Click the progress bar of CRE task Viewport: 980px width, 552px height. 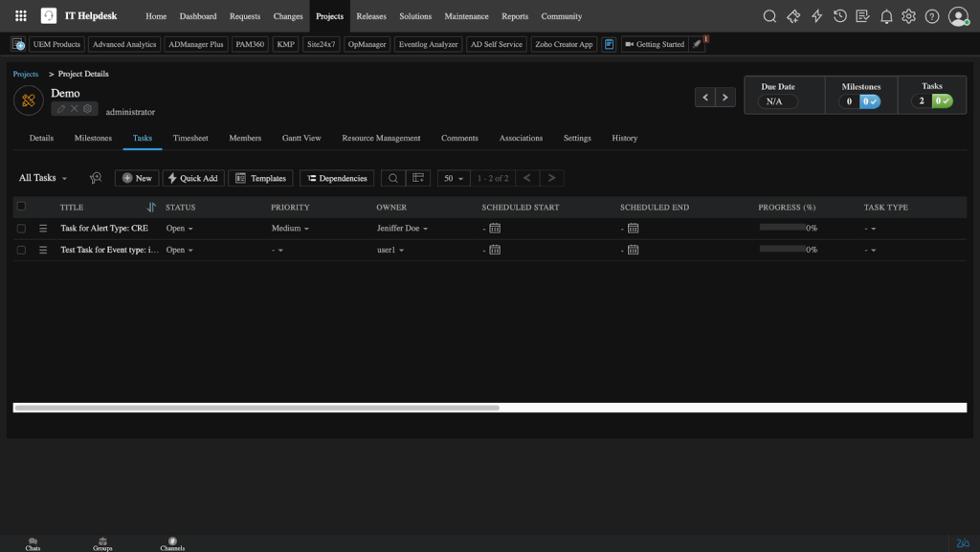[x=782, y=228]
